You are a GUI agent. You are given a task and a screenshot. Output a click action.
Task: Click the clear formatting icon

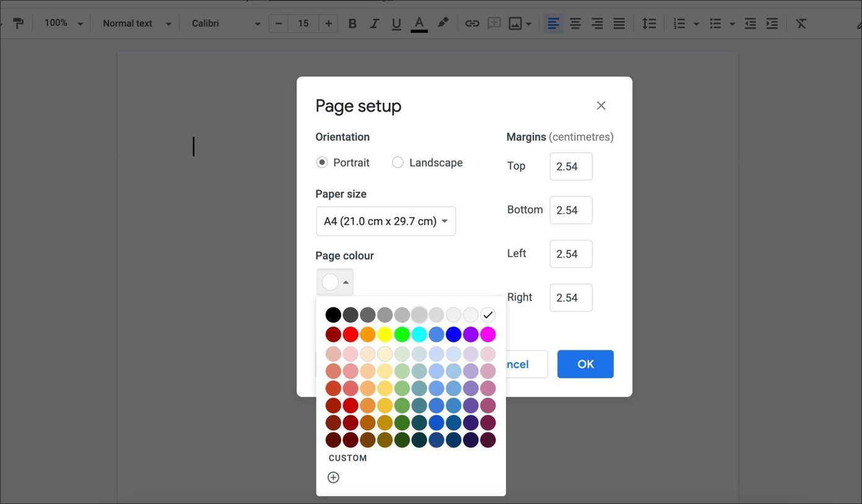(801, 24)
